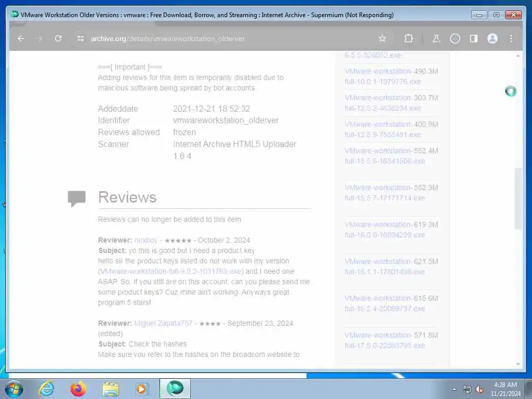
Task: Open Windows Explorer from taskbar
Action: pos(111,389)
